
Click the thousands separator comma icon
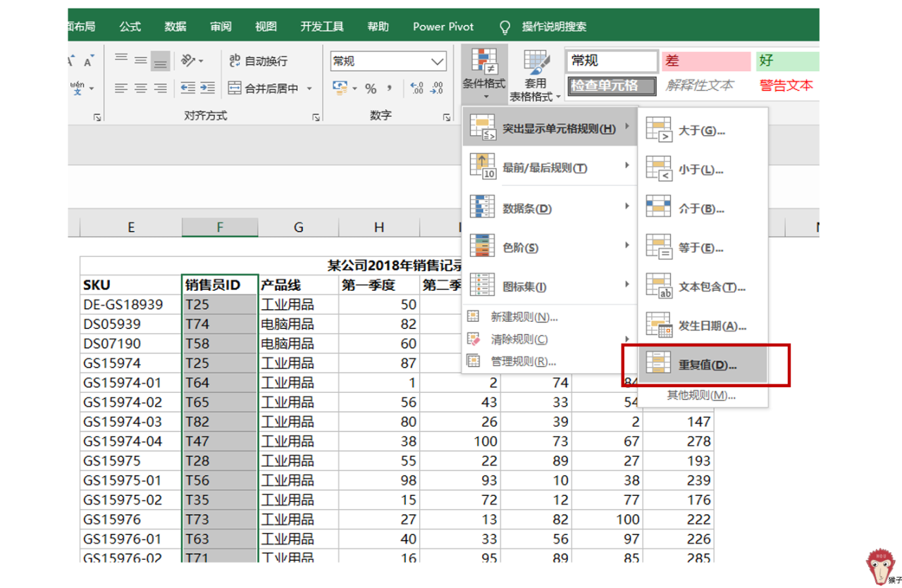coord(390,88)
